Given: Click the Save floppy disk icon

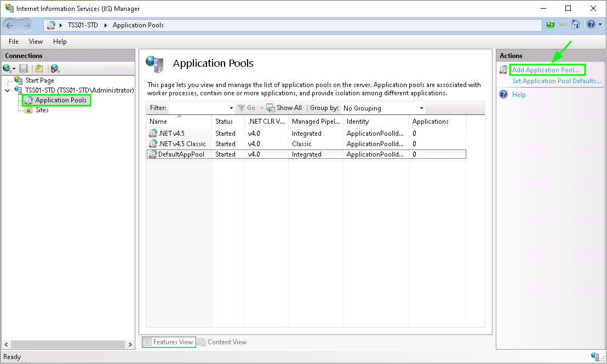Looking at the screenshot, I should point(24,68).
